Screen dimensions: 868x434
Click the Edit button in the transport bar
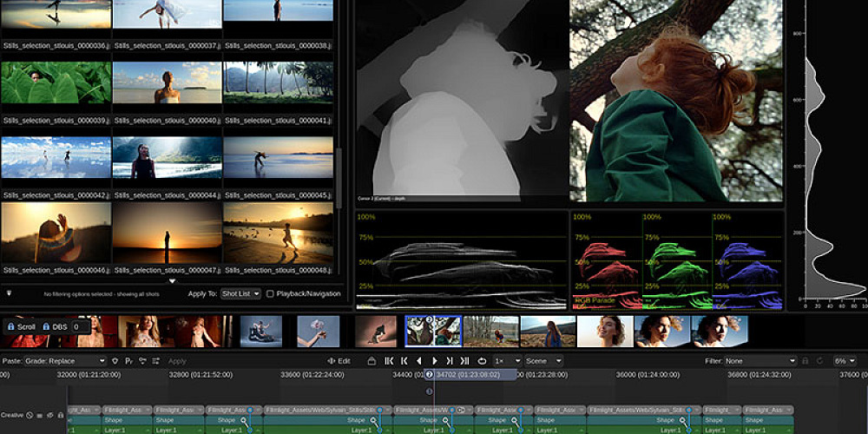(x=339, y=361)
